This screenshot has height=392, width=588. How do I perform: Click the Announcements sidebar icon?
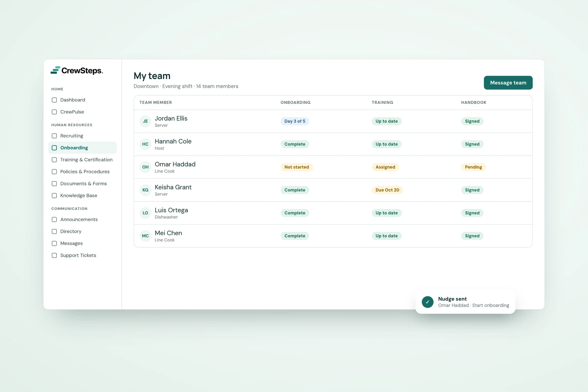(x=54, y=220)
